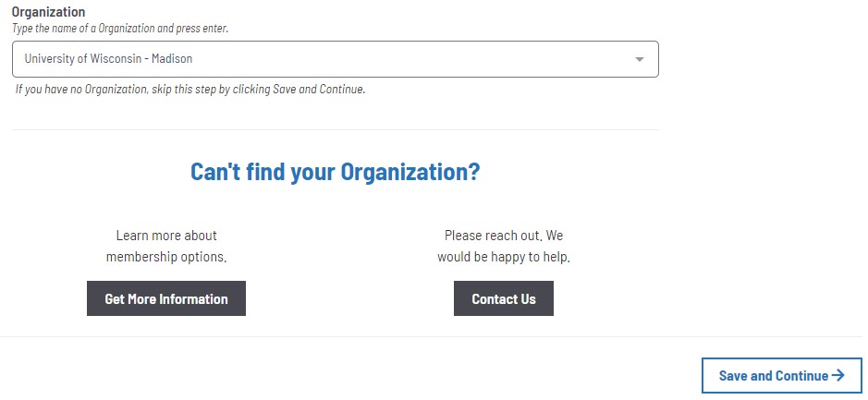Click the Get More Information button
Image resolution: width=868 pixels, height=400 pixels.
tap(166, 298)
